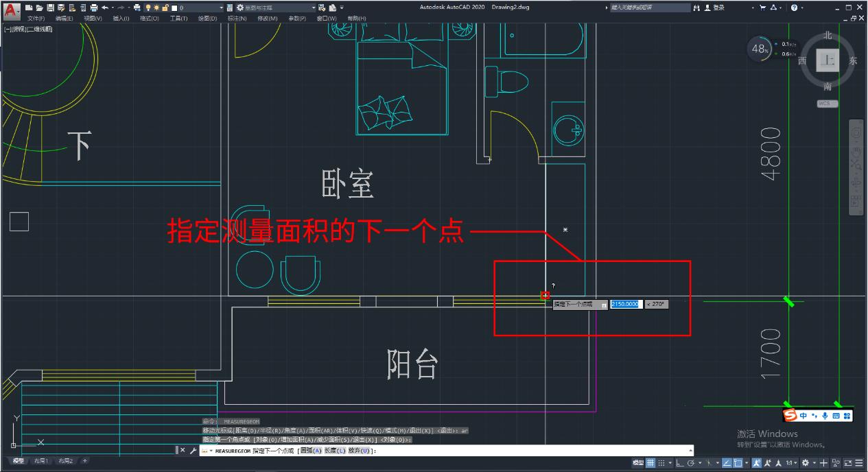Open the Layer Properties Manager icon
The width and height of the screenshot is (868, 472).
(x=229, y=8)
